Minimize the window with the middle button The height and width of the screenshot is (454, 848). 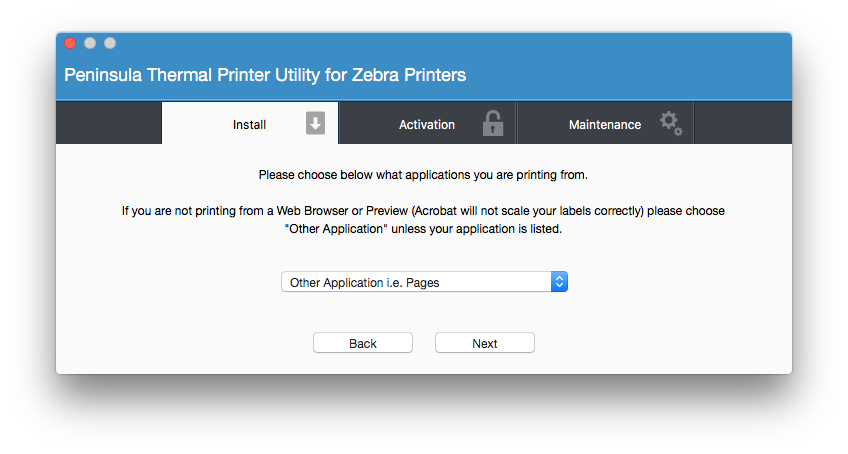[x=90, y=43]
